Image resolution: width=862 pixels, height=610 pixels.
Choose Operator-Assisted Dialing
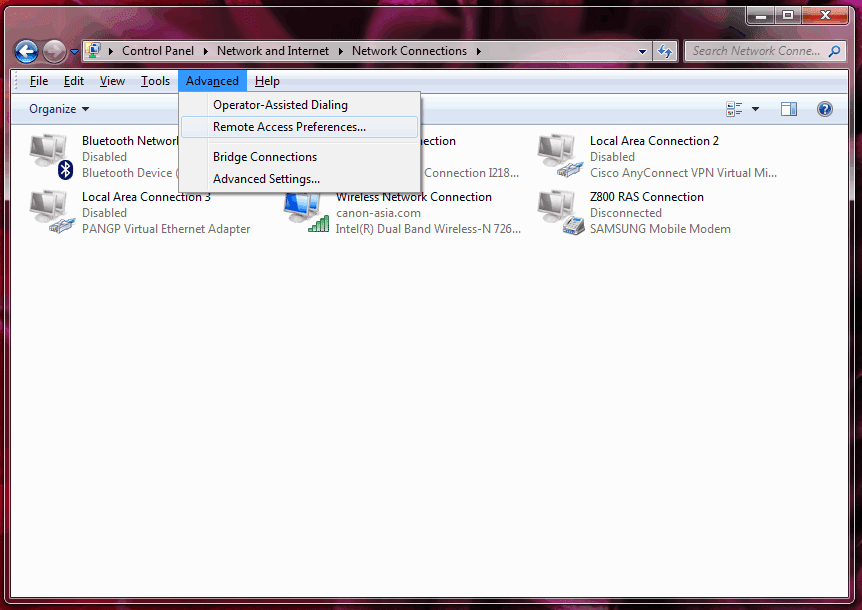click(x=299, y=104)
